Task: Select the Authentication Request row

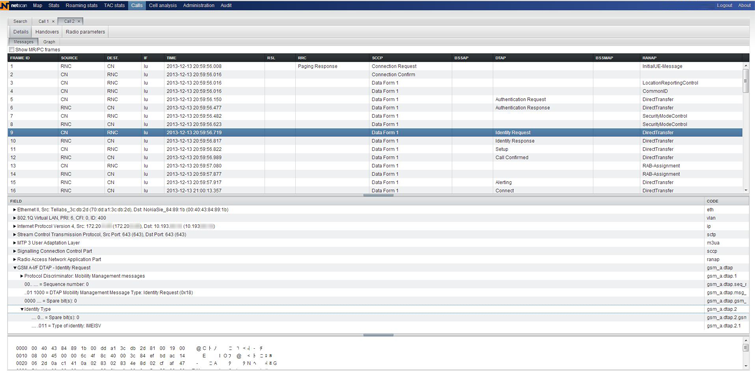Action: point(375,99)
